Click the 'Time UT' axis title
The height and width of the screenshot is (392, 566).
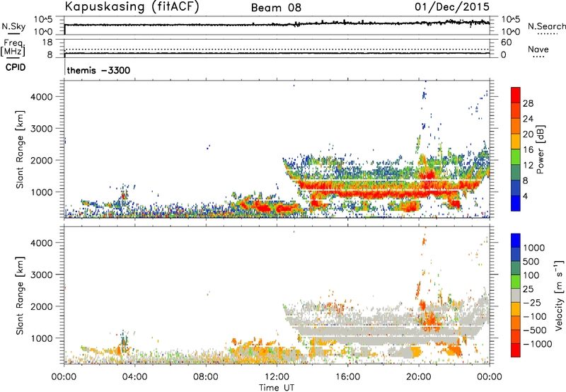point(277,388)
